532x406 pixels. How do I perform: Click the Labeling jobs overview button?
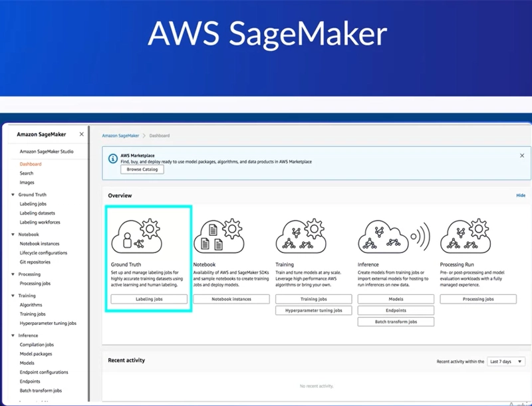[149, 299]
